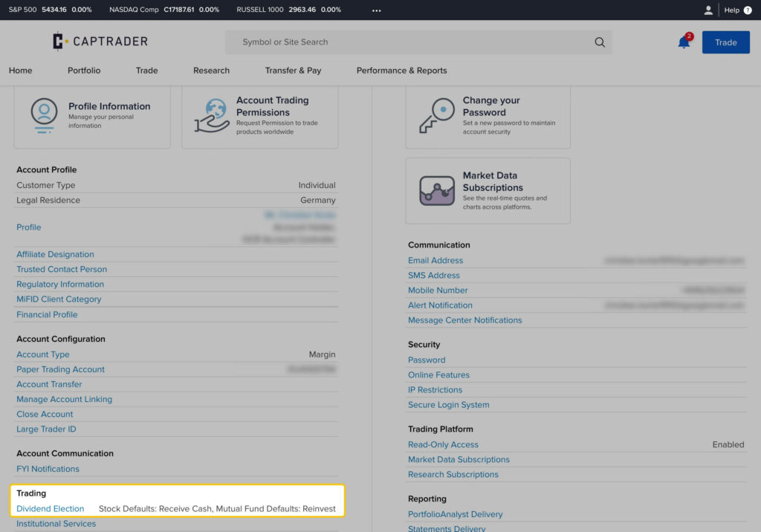Open the Account Trading Permissions card title
This screenshot has width=761, height=532.
pos(272,106)
